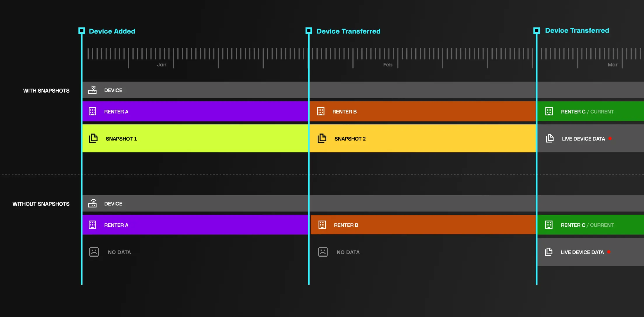Click the copy icon next to Snapshot 2
644x317 pixels.
pyautogui.click(x=322, y=138)
